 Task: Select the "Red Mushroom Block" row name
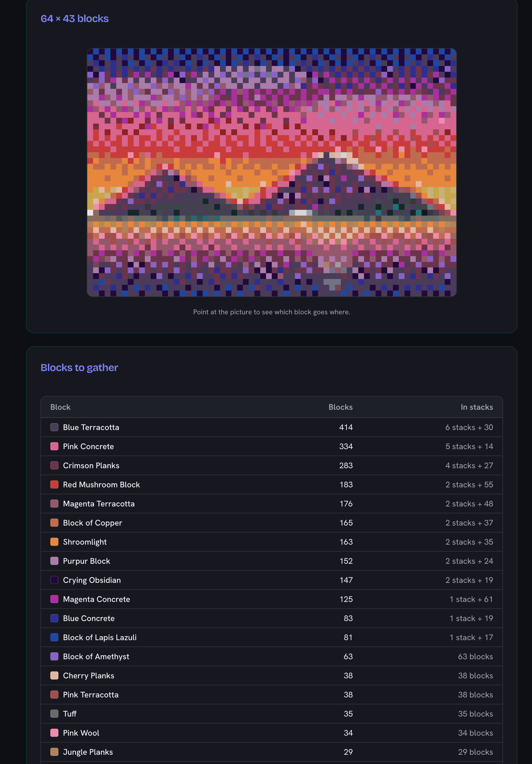click(x=101, y=484)
